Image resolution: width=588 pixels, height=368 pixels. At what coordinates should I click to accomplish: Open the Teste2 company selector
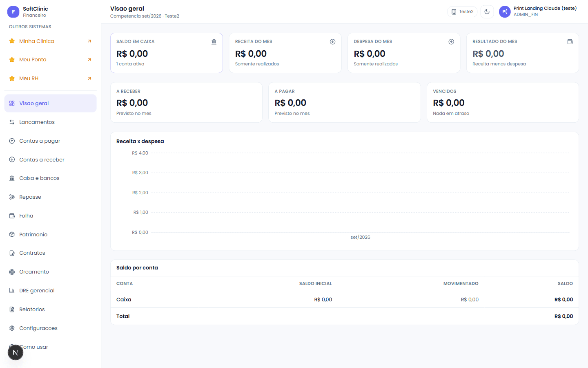pos(462,12)
